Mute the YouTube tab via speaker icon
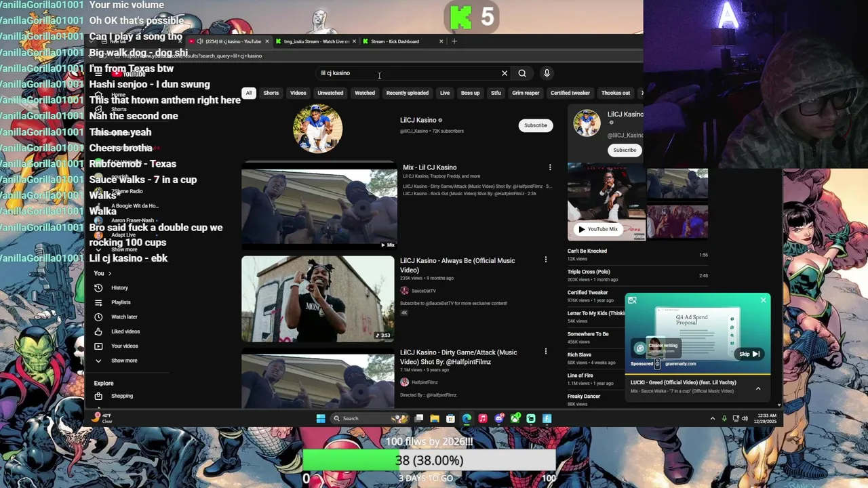 [x=199, y=41]
